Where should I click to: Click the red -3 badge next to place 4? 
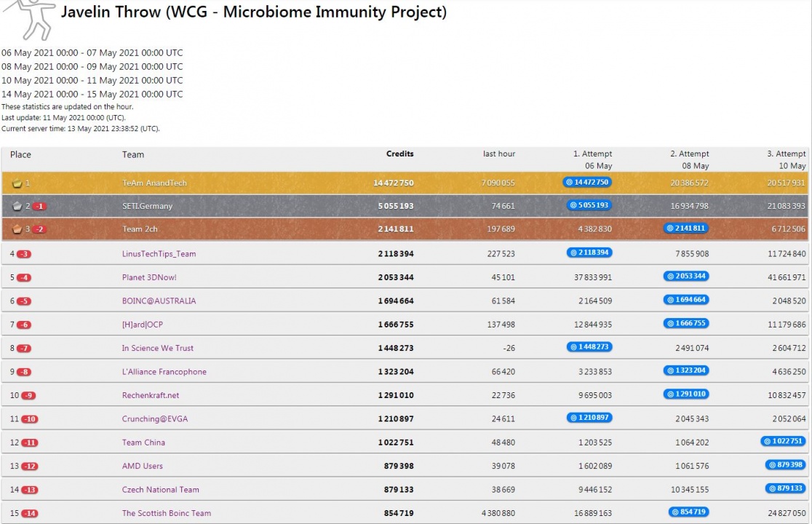[24, 254]
